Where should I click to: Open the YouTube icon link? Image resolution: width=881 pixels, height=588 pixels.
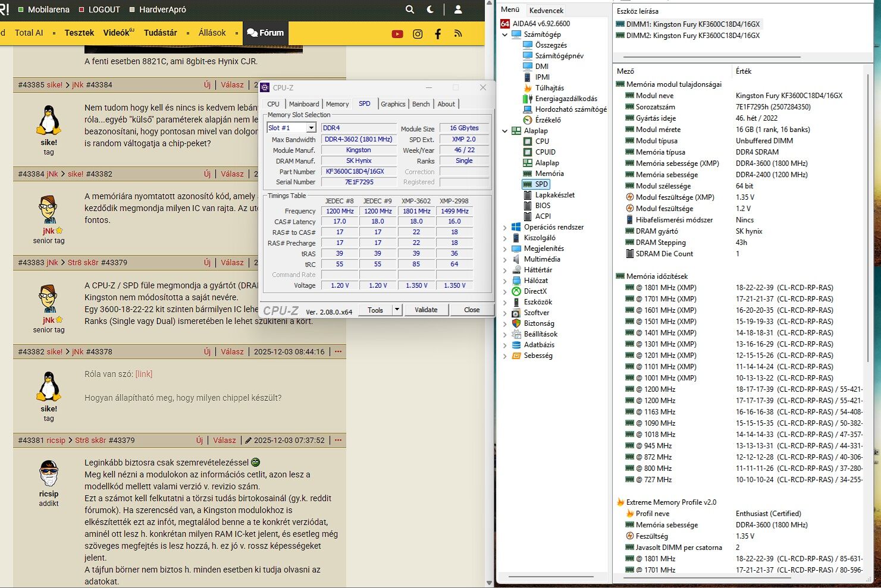(397, 34)
